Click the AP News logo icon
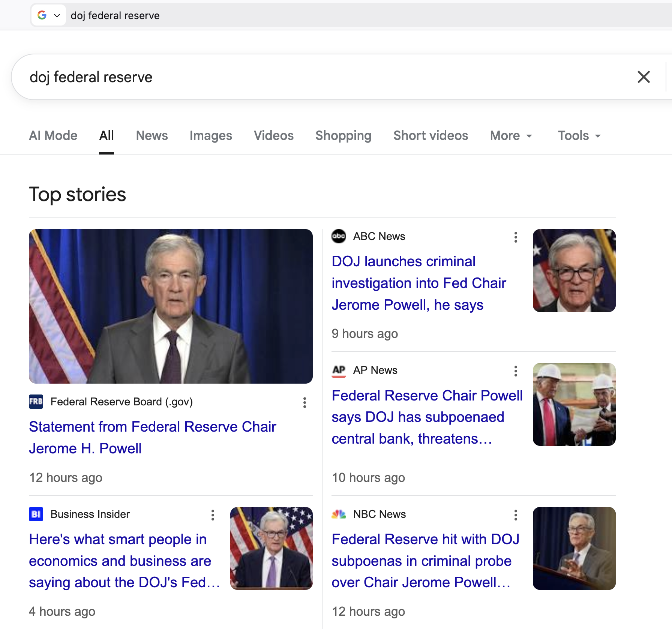Viewport: 672px width, 633px height. [339, 370]
